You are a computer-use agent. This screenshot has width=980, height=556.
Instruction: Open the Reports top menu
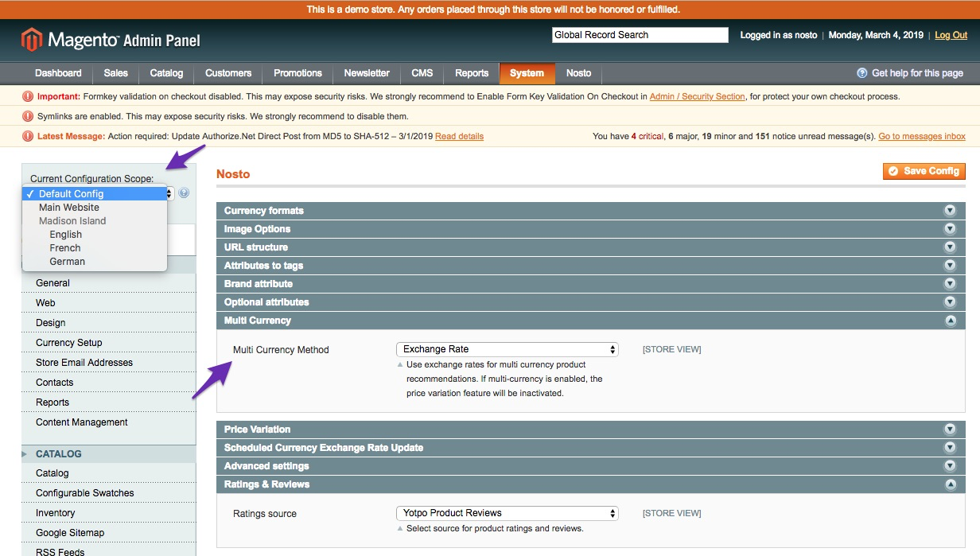click(x=472, y=73)
